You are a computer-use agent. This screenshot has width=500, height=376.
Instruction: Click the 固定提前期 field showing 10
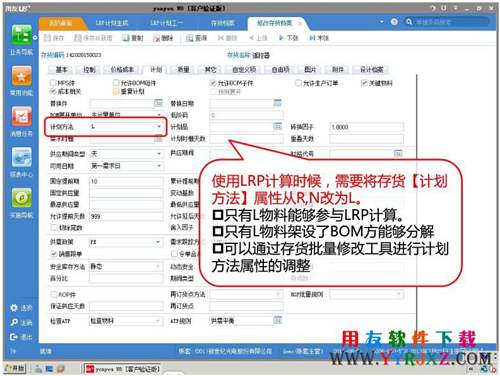point(126,181)
